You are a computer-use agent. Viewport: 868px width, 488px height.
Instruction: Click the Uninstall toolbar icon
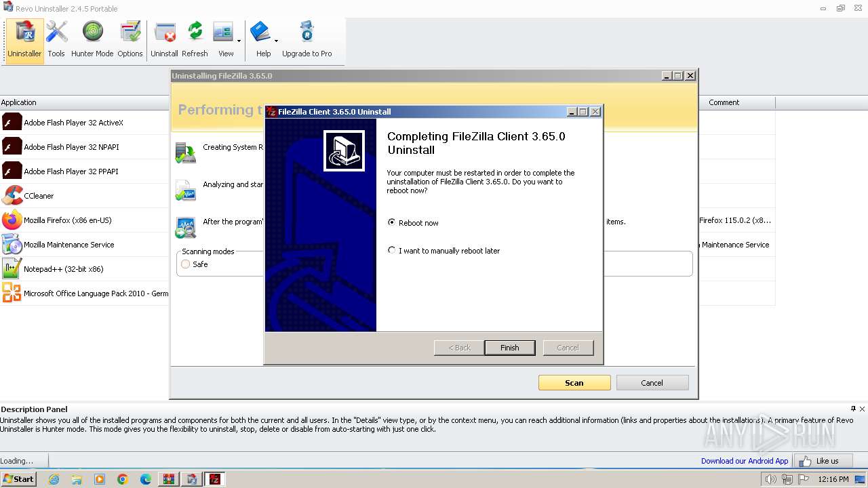[x=164, y=41]
